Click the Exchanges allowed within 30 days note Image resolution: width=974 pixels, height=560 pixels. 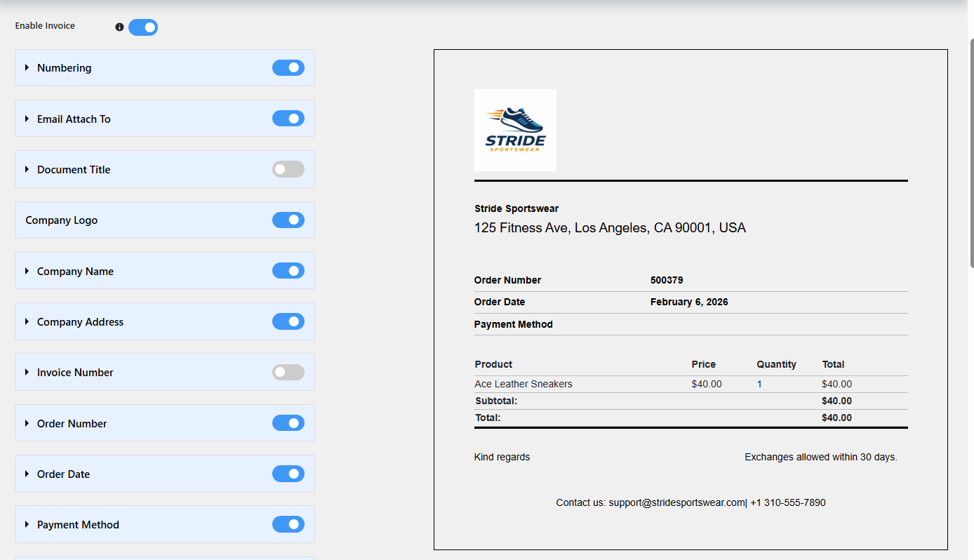(821, 457)
